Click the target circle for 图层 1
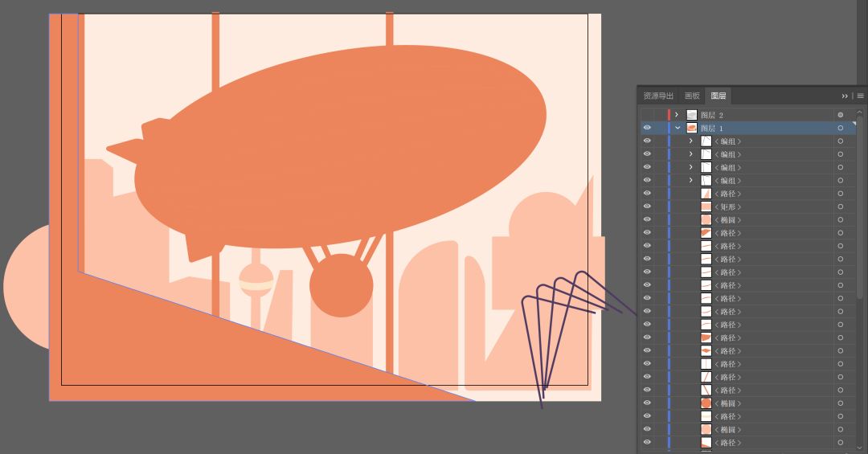Image resolution: width=868 pixels, height=454 pixels. pyautogui.click(x=840, y=129)
